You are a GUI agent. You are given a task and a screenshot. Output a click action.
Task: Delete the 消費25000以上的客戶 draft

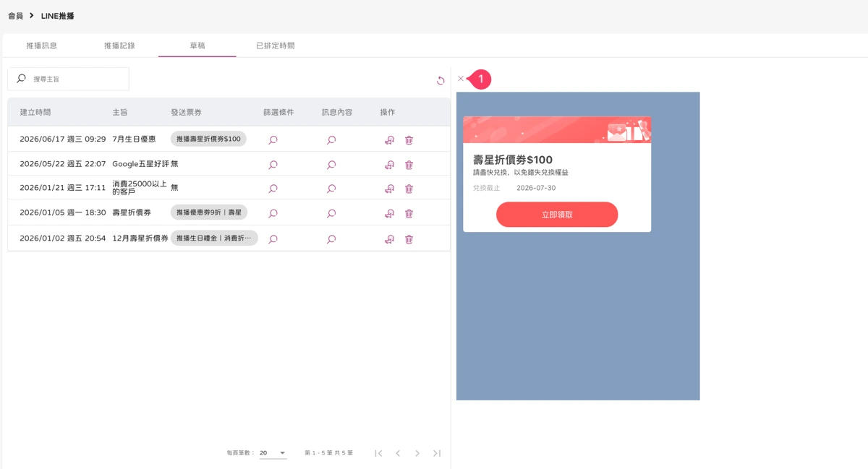point(409,189)
